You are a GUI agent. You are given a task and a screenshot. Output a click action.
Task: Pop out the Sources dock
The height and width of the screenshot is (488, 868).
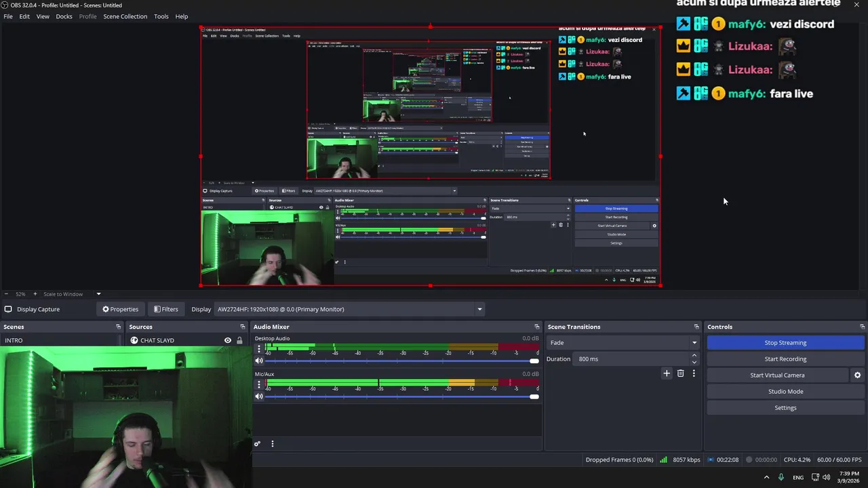click(x=242, y=327)
